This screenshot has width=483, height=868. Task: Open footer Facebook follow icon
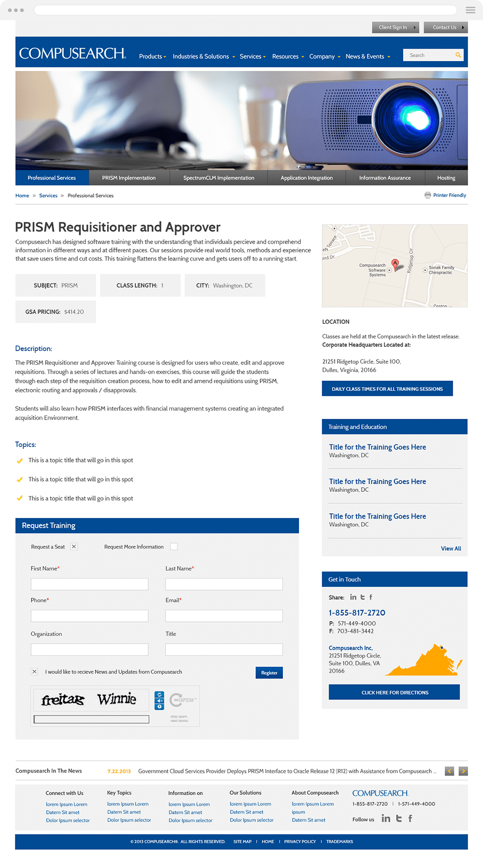[410, 818]
